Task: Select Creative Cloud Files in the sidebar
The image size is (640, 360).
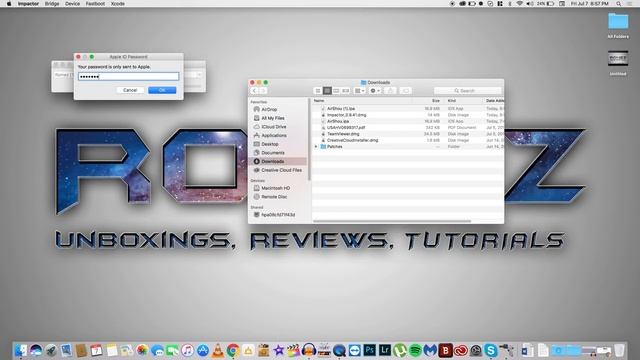Action: (281, 170)
